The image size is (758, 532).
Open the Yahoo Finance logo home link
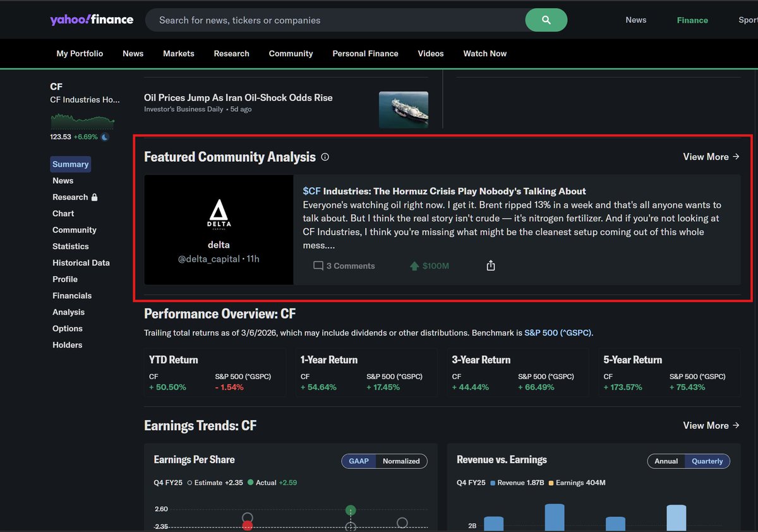(x=92, y=20)
